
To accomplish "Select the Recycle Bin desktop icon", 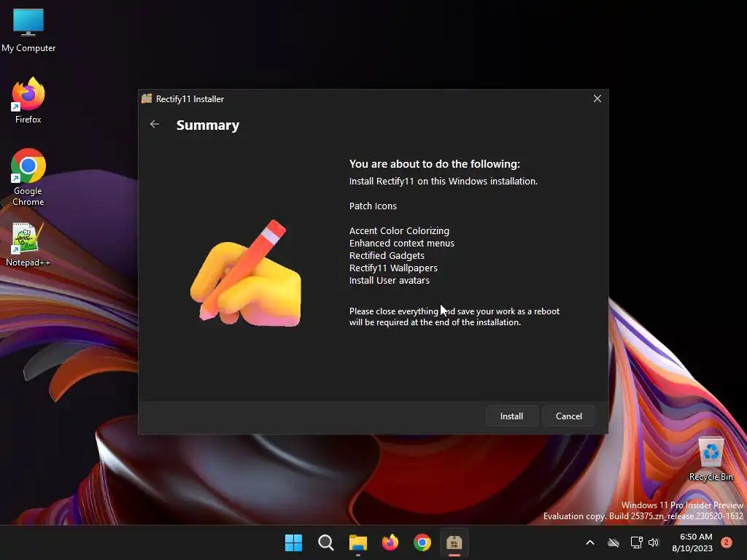I will 711,459.
